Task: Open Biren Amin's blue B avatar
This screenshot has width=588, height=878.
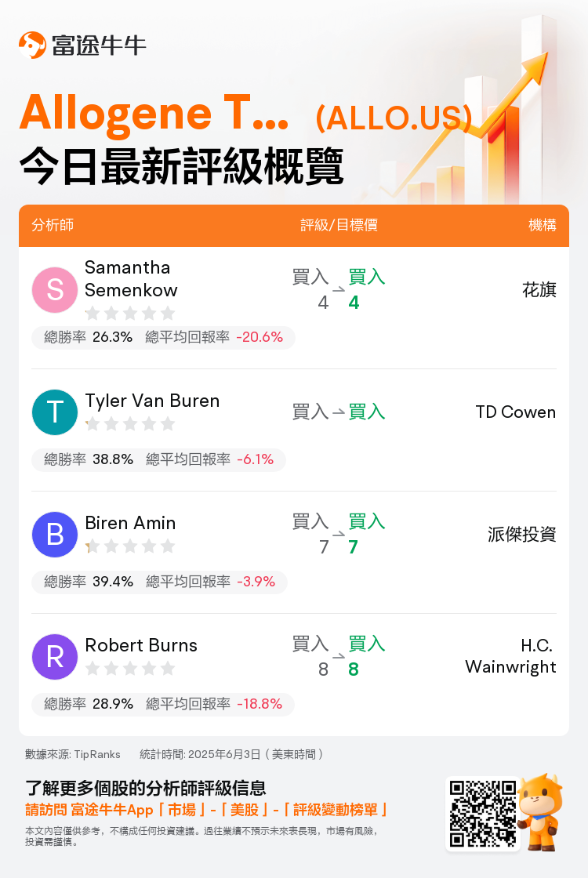Action: [54, 534]
